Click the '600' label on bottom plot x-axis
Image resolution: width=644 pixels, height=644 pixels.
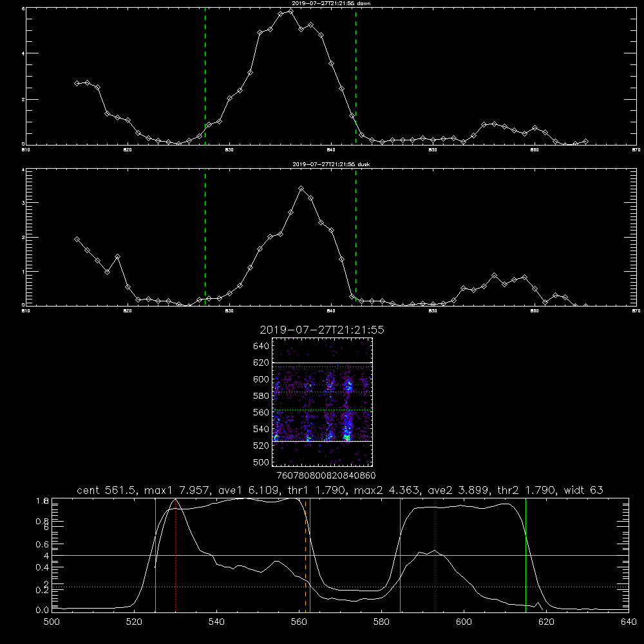[464, 622]
